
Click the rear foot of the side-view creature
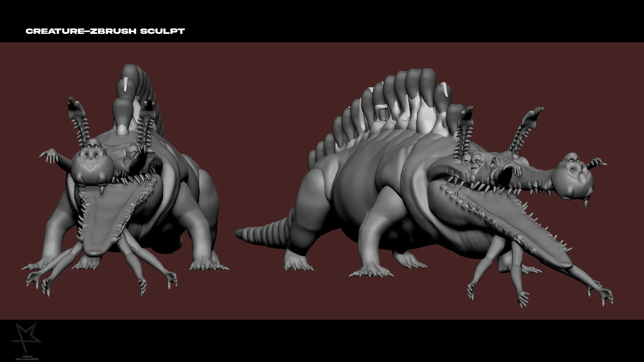point(297,263)
